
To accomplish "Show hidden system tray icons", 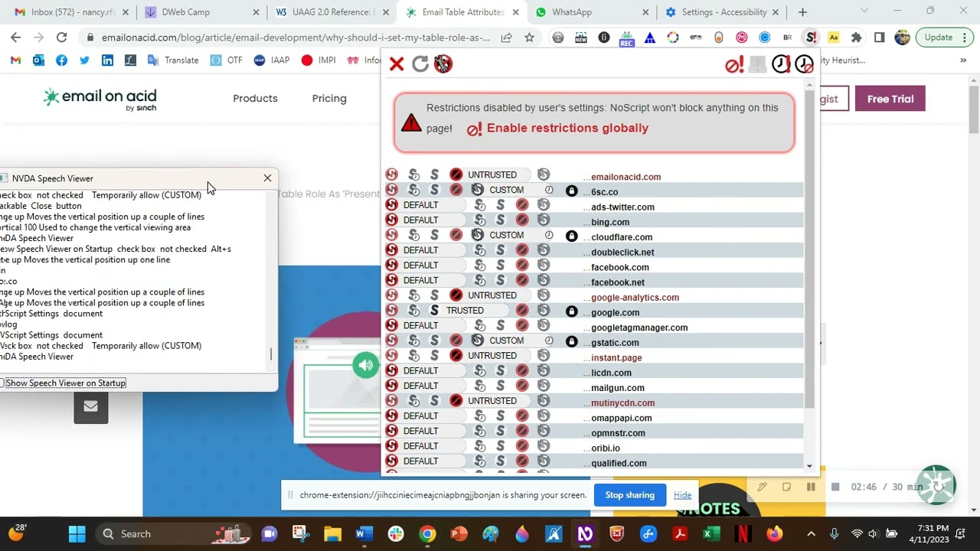I will (812, 534).
